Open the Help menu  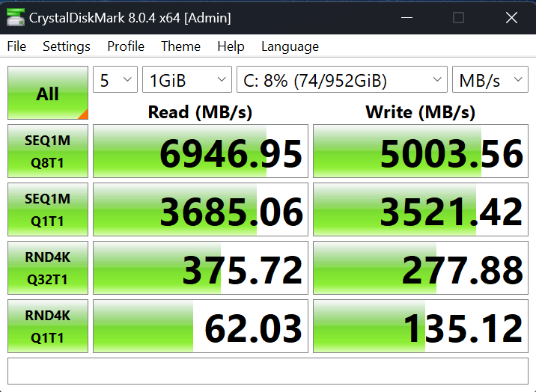pos(231,46)
